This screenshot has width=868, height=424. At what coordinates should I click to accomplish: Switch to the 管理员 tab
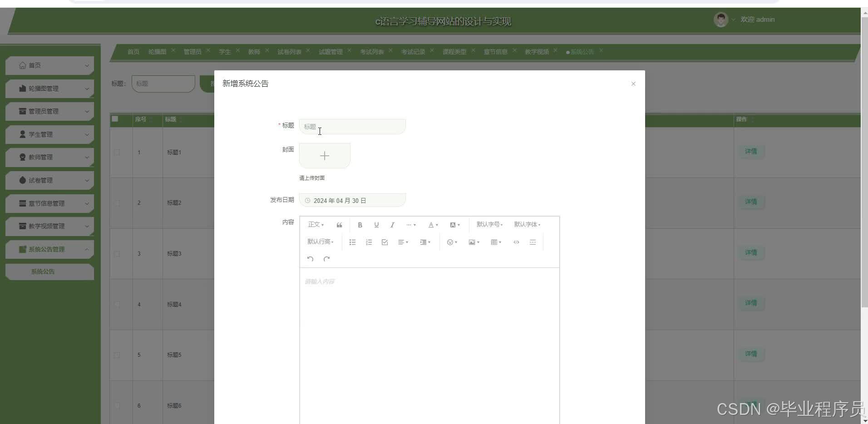coord(192,52)
